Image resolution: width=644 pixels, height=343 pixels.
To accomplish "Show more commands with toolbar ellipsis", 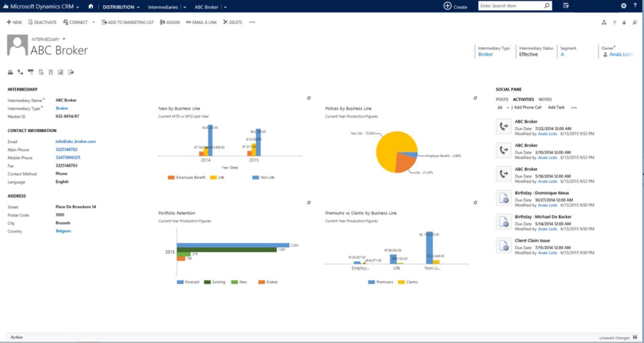I will [252, 22].
